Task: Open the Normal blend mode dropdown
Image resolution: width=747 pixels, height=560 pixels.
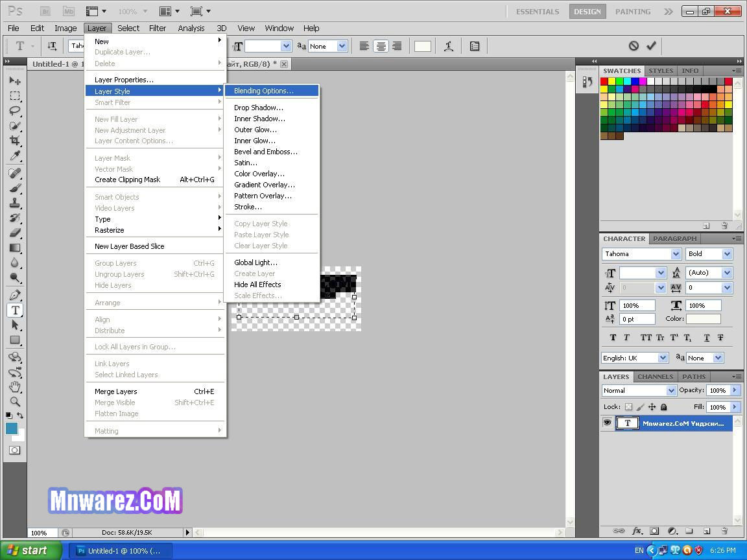Action: tap(671, 390)
